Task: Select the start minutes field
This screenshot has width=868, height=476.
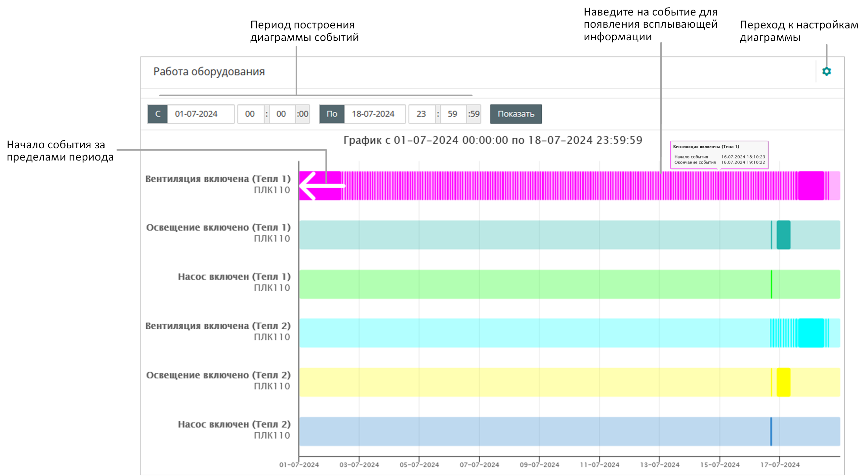Action: pyautogui.click(x=281, y=114)
